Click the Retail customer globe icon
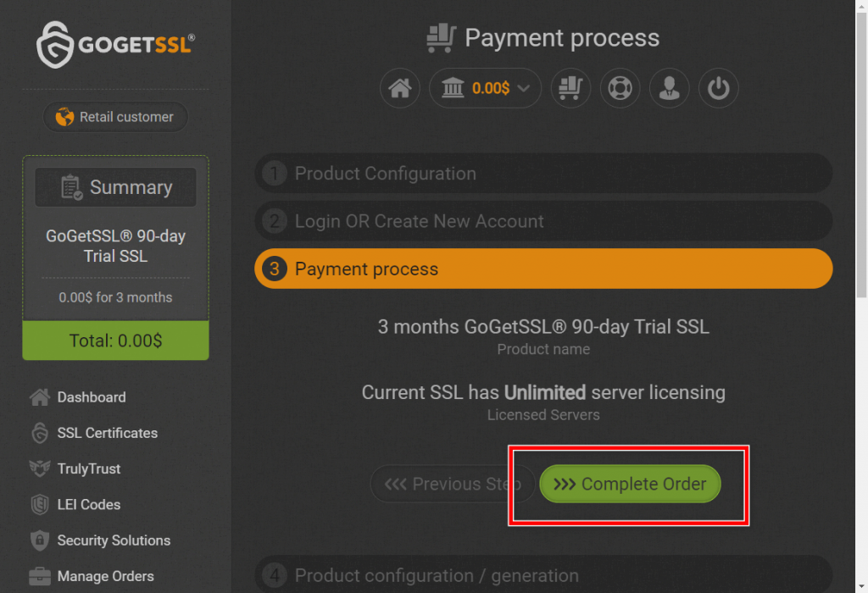This screenshot has width=868, height=593. click(x=64, y=117)
